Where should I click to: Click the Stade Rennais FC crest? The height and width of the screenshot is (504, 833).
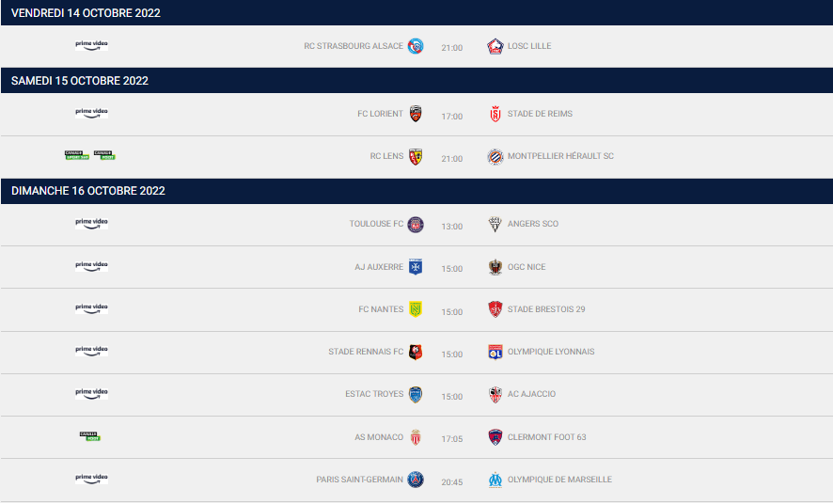416,352
